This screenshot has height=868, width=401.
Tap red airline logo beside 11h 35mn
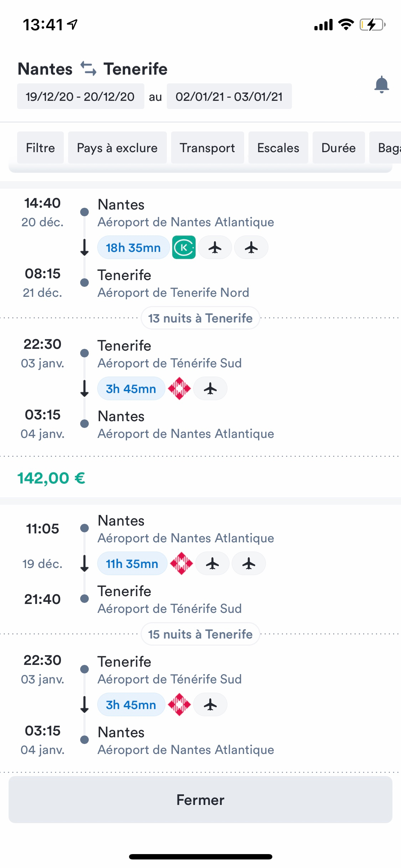[181, 563]
